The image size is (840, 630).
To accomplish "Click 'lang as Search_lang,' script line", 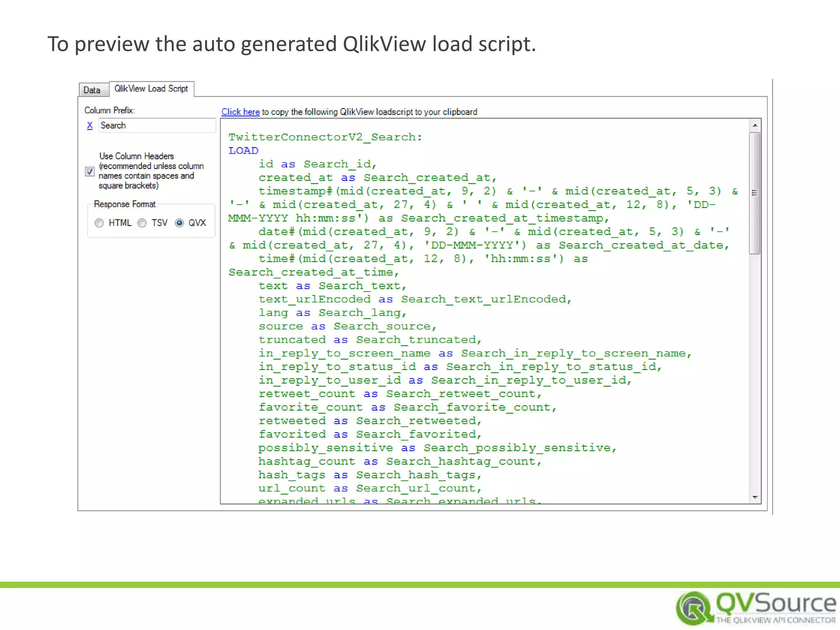I will [332, 313].
